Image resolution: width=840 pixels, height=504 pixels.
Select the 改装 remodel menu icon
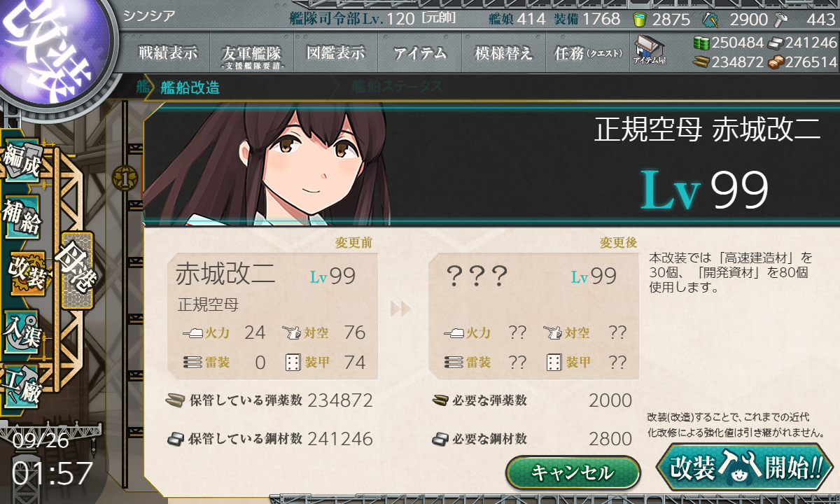pos(27,273)
